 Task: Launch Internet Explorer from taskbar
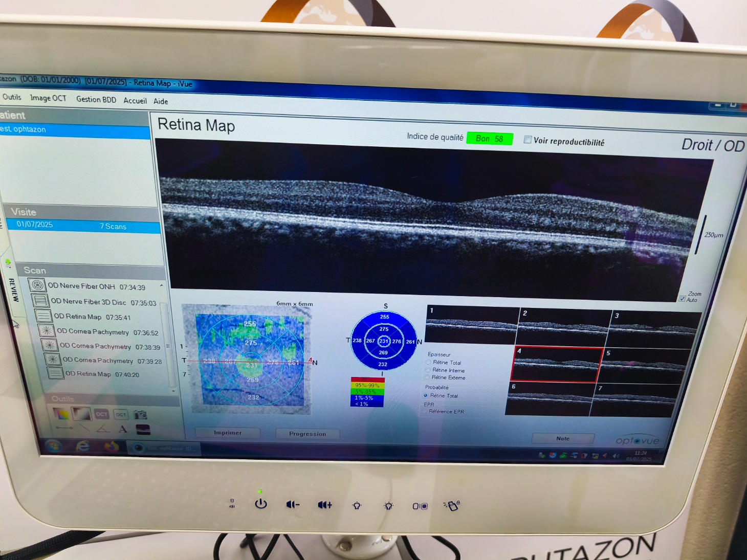pos(83,447)
